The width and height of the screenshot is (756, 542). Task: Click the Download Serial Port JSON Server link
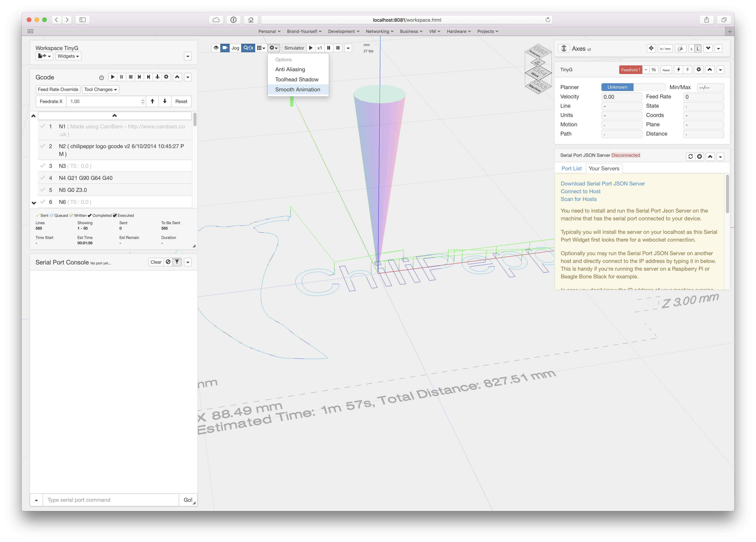[602, 184]
